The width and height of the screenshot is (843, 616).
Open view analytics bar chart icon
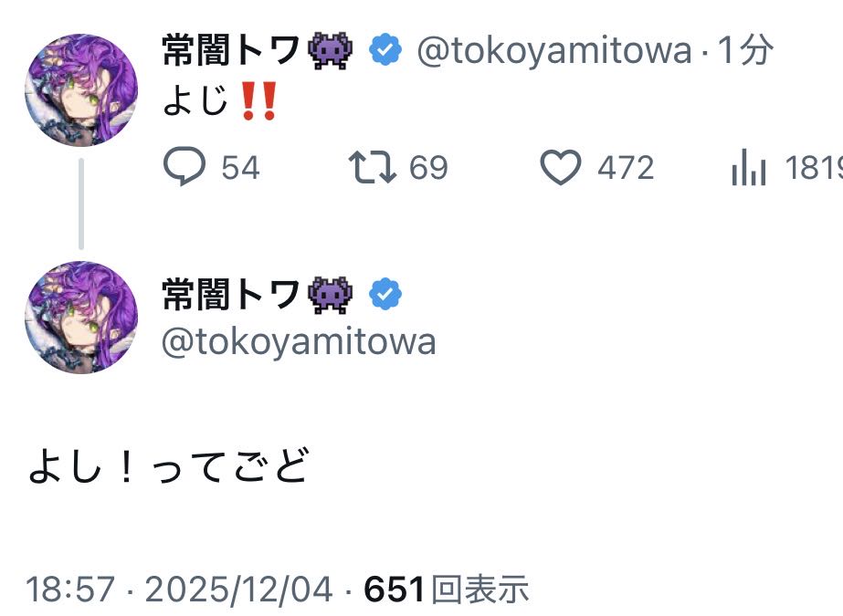748,169
